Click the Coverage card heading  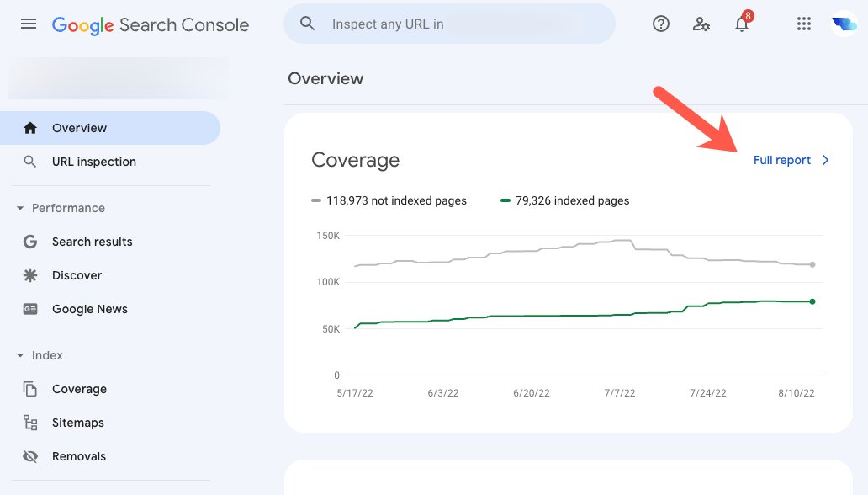point(356,160)
